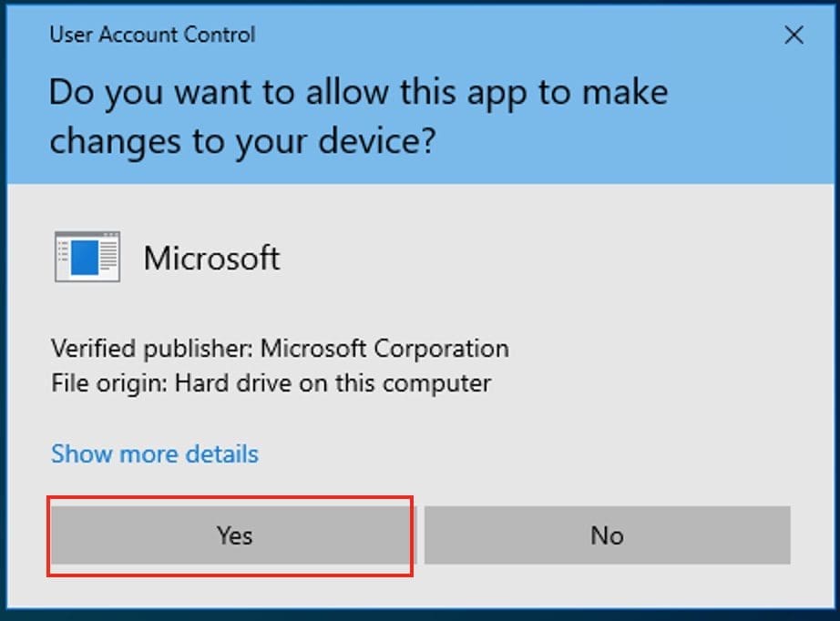Click the word Control in the dialog title
Image resolution: width=840 pixels, height=621 pixels.
[220, 36]
